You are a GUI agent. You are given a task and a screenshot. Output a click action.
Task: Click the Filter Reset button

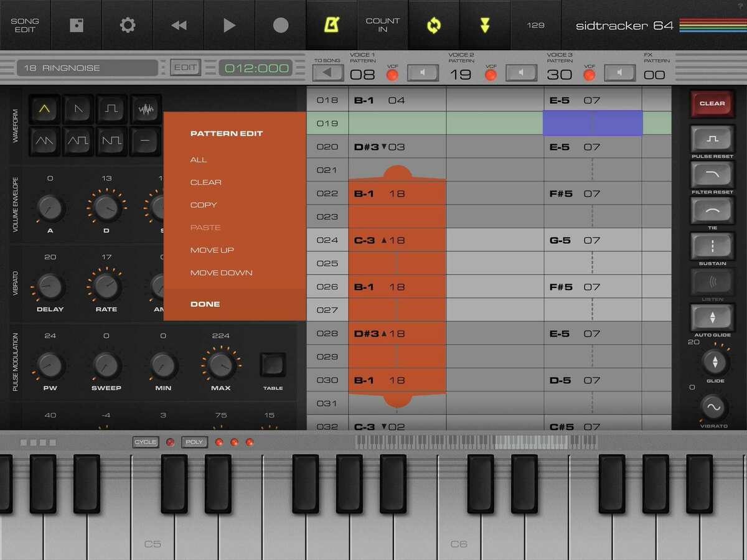712,175
